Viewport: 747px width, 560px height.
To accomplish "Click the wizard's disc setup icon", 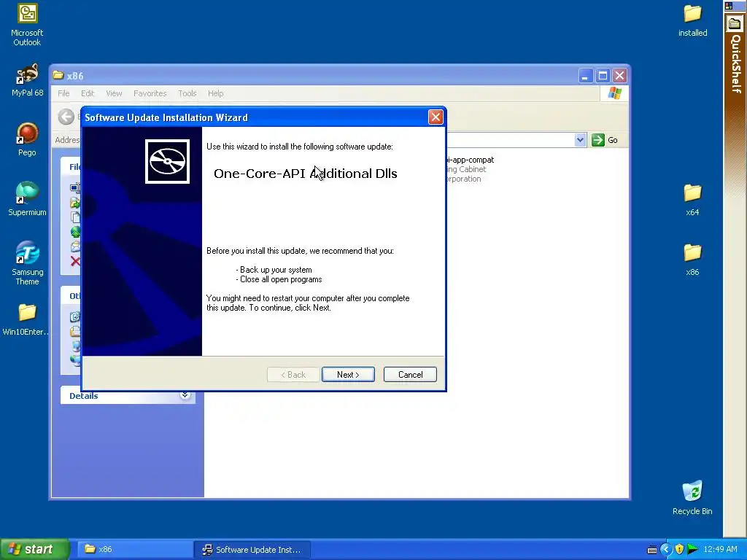I will tap(167, 161).
